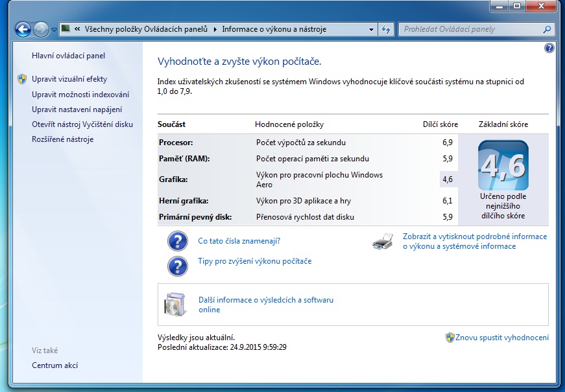Open Rozšířené nástroje in sidebar

click(63, 139)
